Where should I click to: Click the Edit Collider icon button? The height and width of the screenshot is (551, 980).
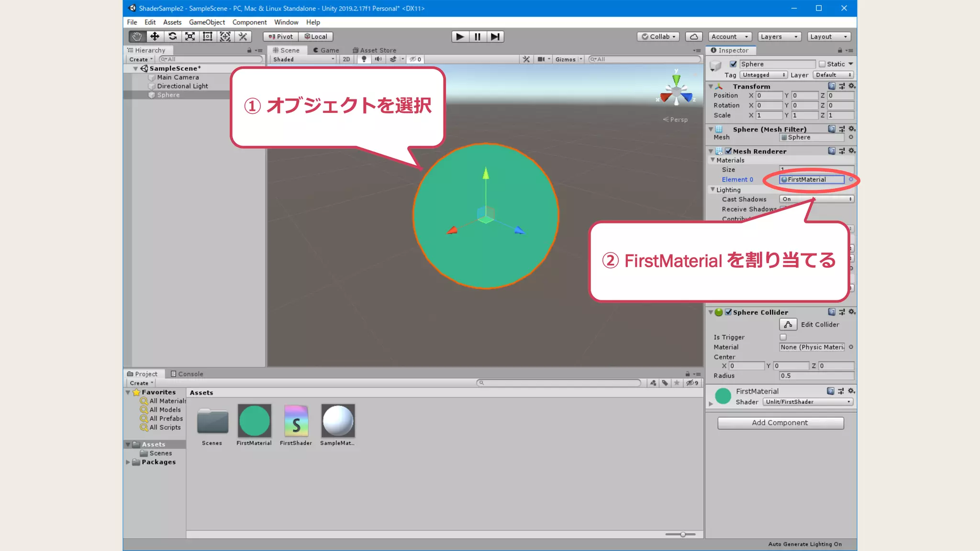[x=788, y=324]
